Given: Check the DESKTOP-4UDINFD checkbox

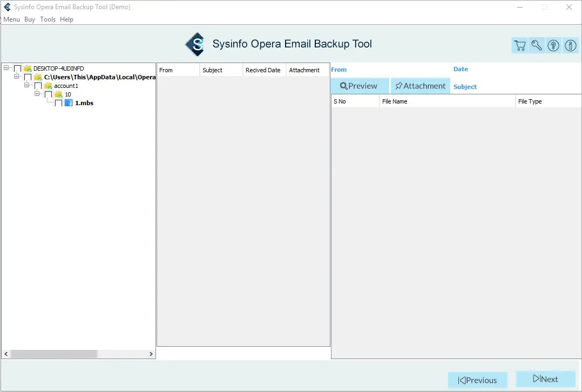Looking at the screenshot, I should 17,68.
